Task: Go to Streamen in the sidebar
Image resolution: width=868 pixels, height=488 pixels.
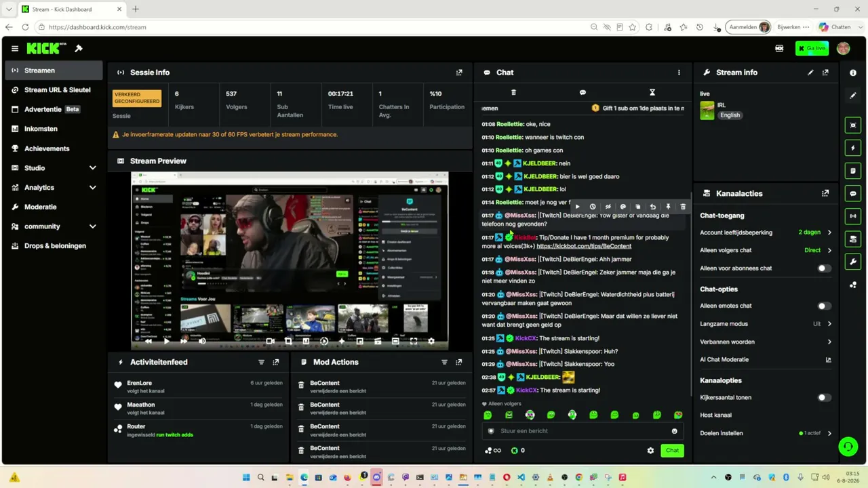Action: click(x=54, y=70)
